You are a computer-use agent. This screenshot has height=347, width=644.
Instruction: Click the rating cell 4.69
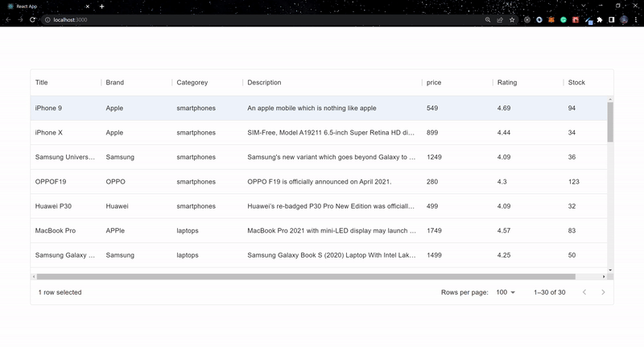click(x=528, y=108)
